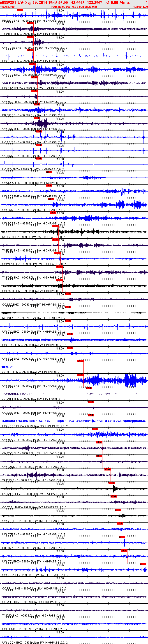This screenshot has width=148, height=644.
Task: Click the 'UW STD EHZ' station label
Action: click(11, 359)
